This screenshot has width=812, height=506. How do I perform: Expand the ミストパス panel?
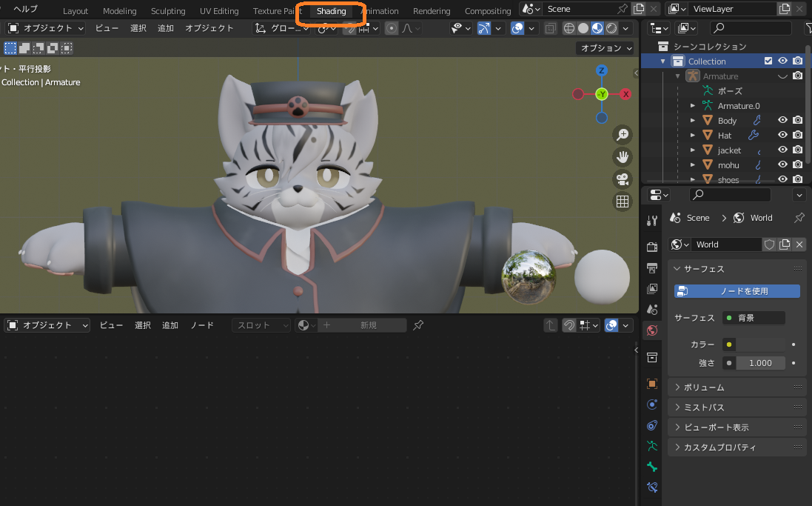737,407
